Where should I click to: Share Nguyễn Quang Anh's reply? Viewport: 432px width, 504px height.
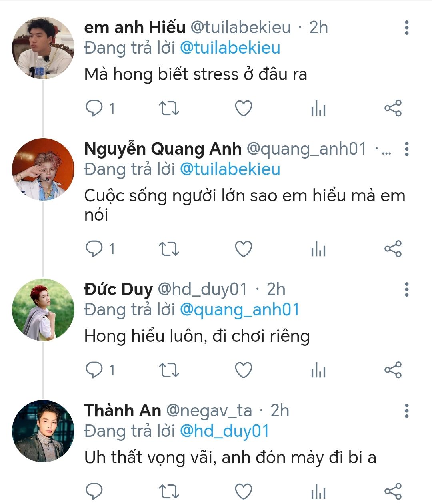click(x=392, y=249)
